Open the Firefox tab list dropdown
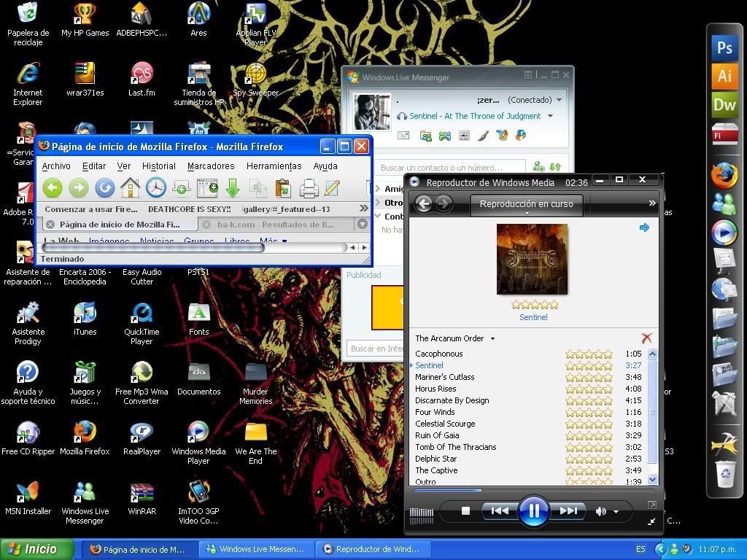Viewport: 747px width, 560px height. point(363,224)
